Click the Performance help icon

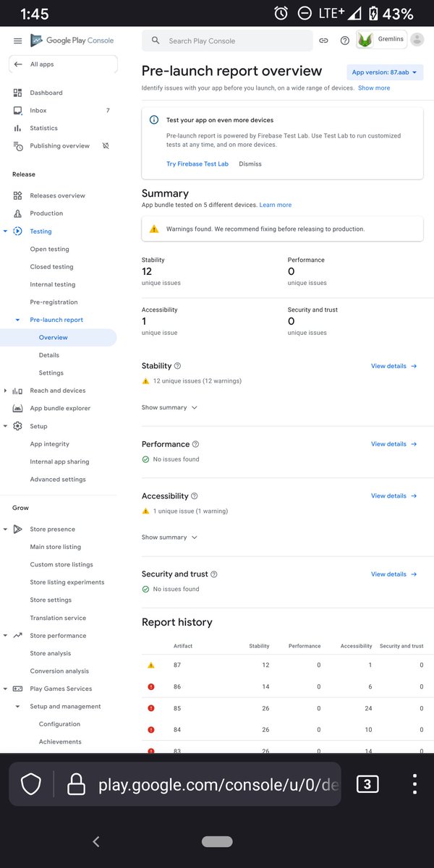[x=195, y=444]
